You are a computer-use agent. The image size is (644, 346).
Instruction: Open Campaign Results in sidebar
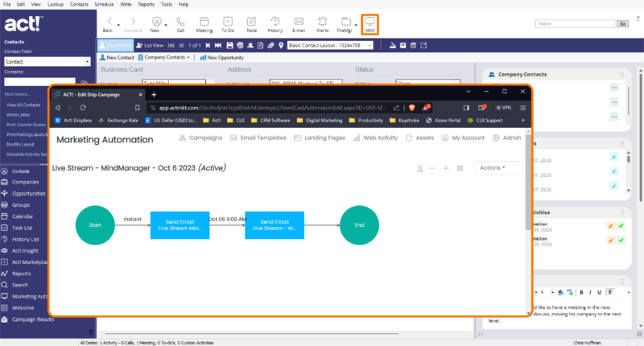point(32,319)
